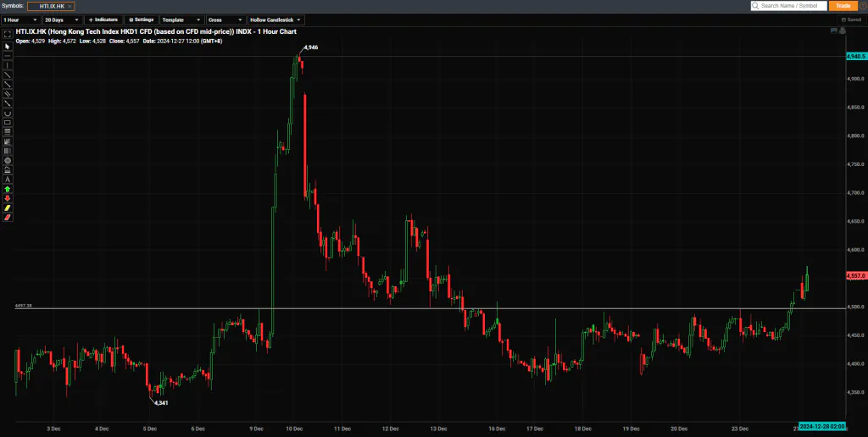Click the 4,700.0 price axis label
The width and height of the screenshot is (868, 437).
pos(855,192)
